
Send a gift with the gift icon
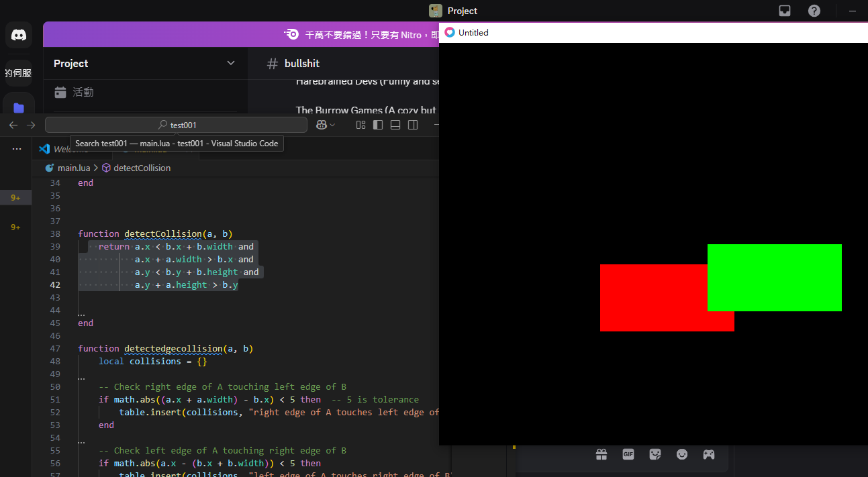click(x=601, y=454)
